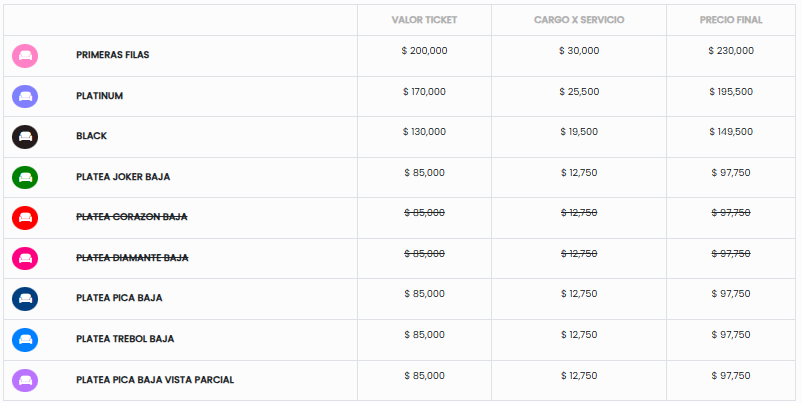802x403 pixels.
Task: Select the lavender Platinum seat icon
Action: click(x=25, y=96)
